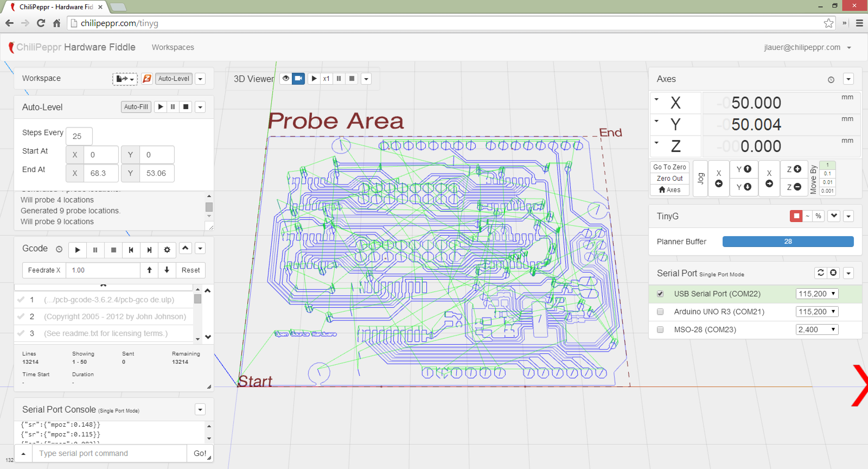Jog the Z axis plus

click(x=794, y=169)
